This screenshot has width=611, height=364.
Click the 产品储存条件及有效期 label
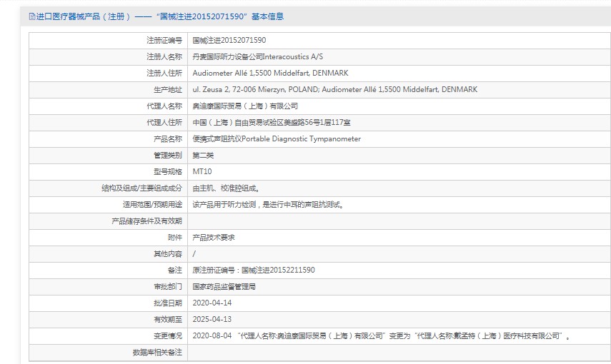pos(147,221)
